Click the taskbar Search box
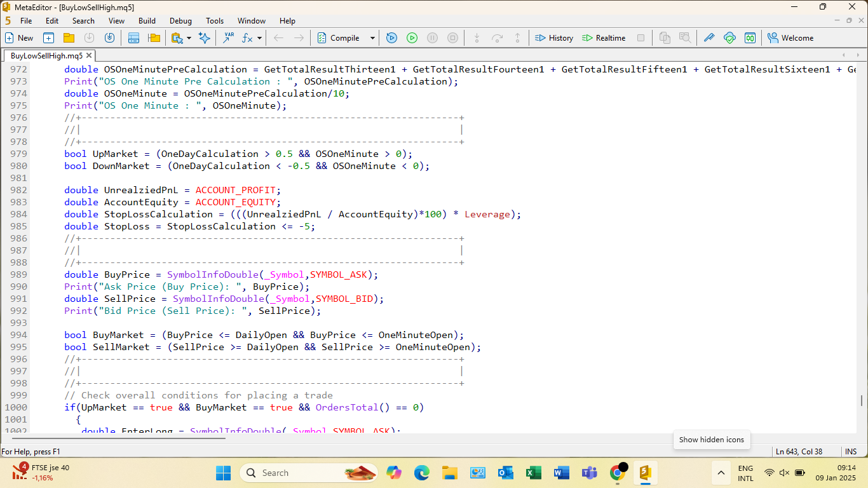868x488 pixels. click(309, 473)
